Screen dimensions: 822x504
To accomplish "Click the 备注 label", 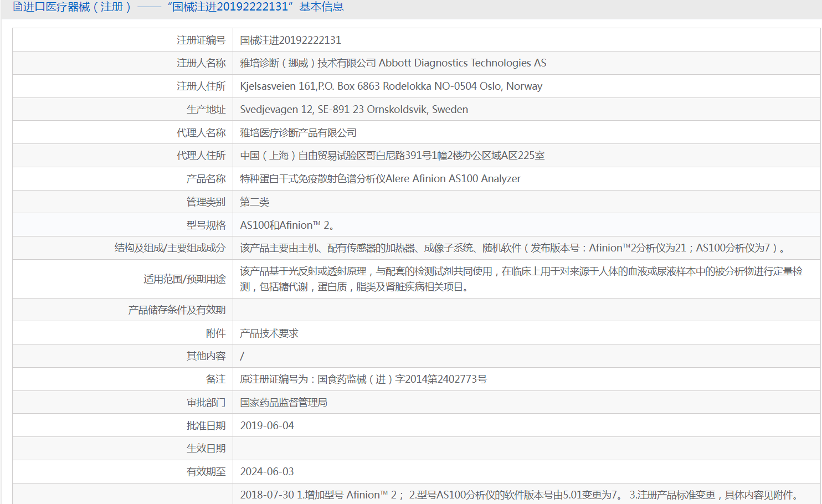I will 216,379.
